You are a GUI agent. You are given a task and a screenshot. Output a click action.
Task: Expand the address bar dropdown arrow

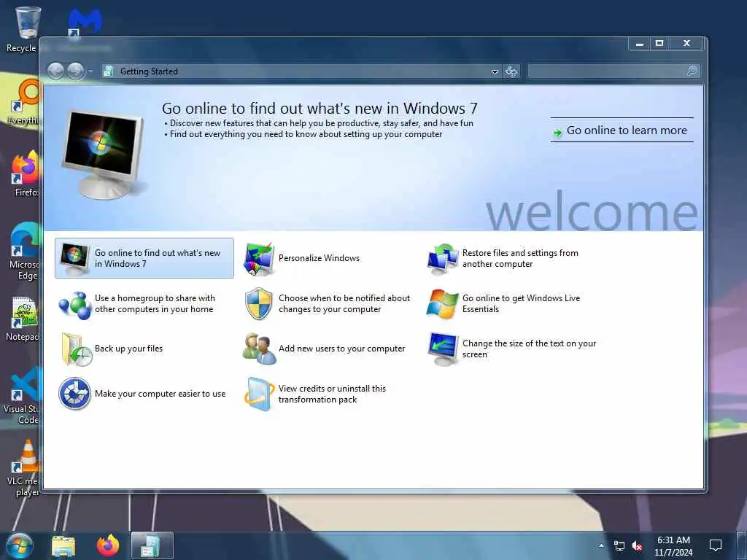495,72
